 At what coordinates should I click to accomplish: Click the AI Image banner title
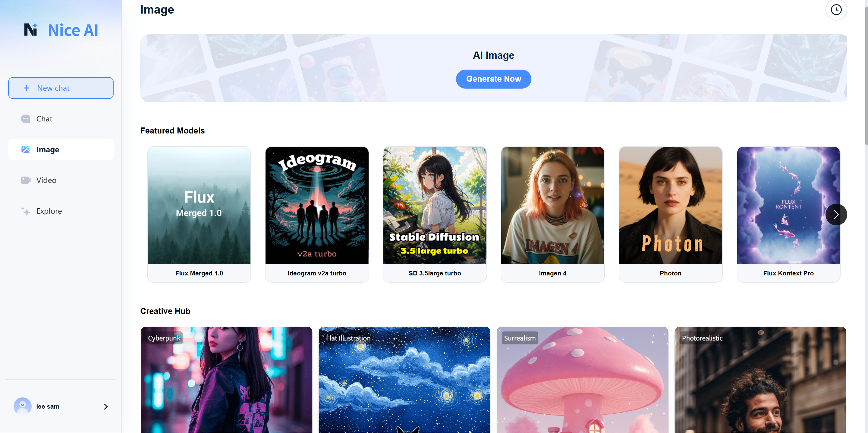493,55
